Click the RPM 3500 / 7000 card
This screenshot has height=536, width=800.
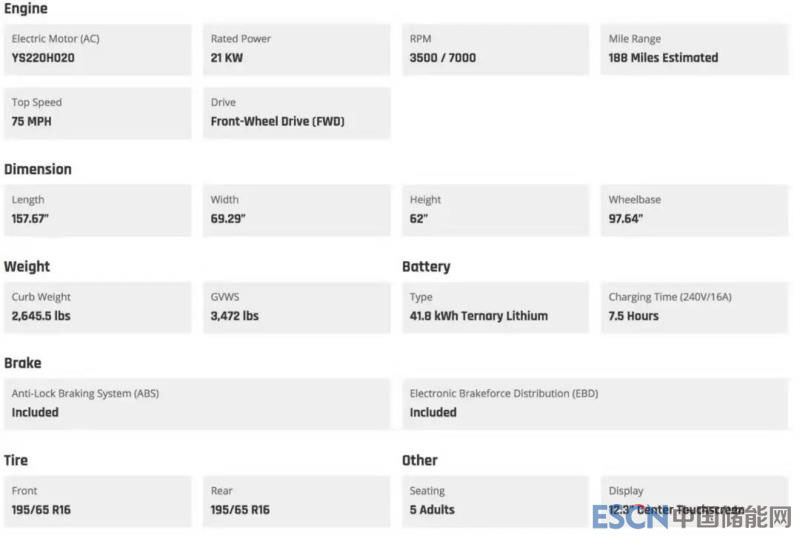(495, 49)
